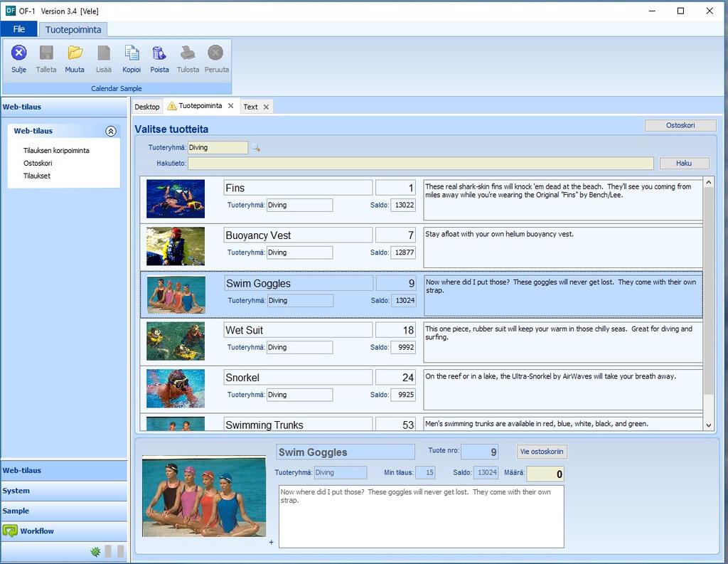Click the OF-1 application icon in title bar
Image resolution: width=728 pixels, height=564 pixels.
click(x=10, y=11)
